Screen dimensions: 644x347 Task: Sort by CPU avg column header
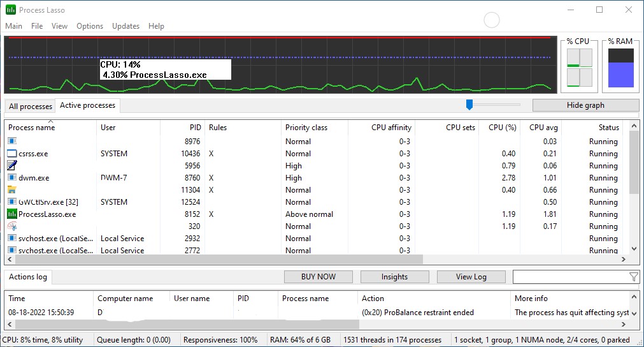(541, 128)
